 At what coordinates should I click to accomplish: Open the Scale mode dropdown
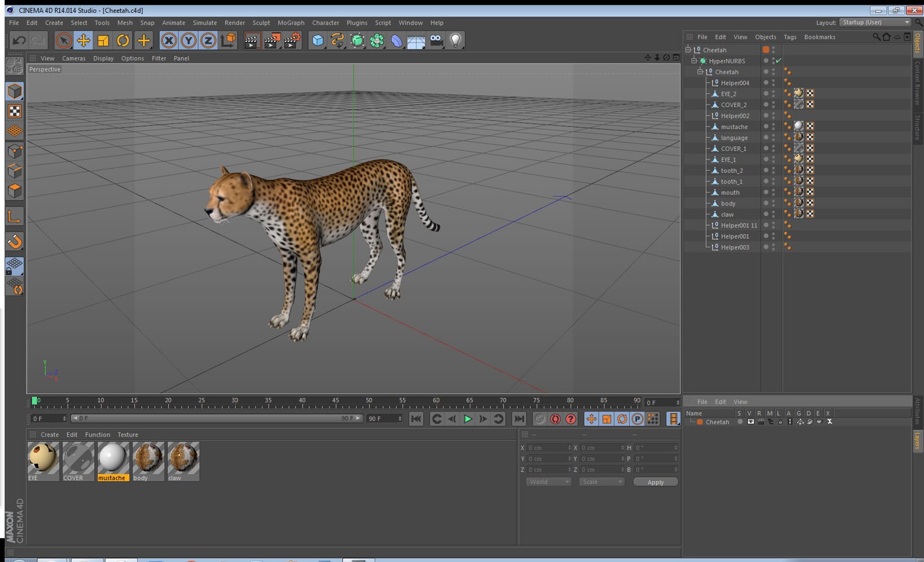pyautogui.click(x=601, y=482)
